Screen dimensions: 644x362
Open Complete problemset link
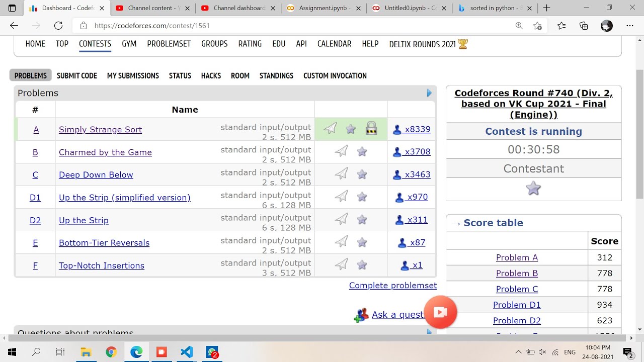tap(393, 285)
